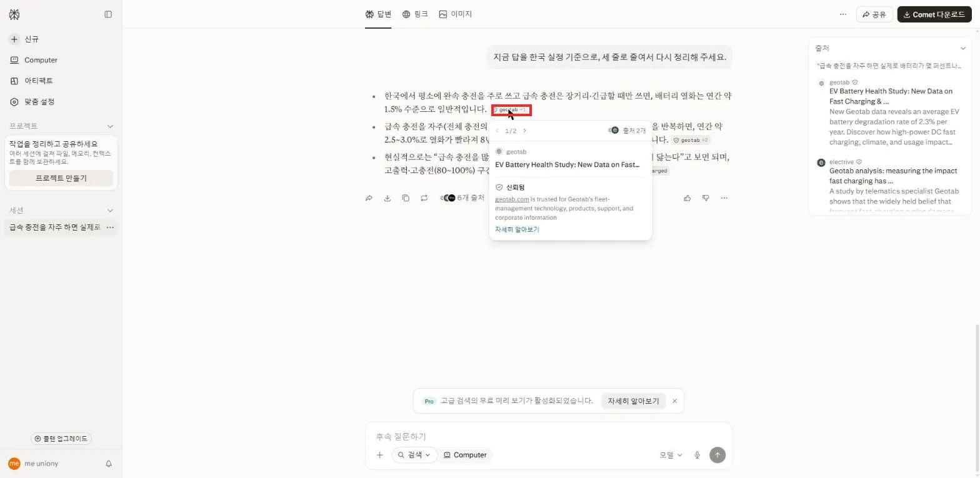This screenshot has height=478, width=980.
Task: Rewrite the answer with the retry icon
Action: [x=424, y=198]
